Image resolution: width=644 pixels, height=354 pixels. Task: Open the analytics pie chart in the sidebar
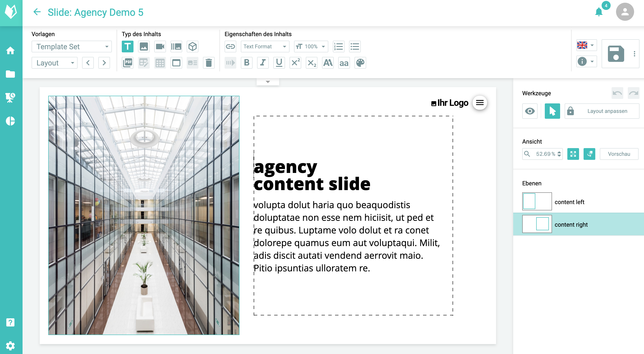tap(10, 121)
